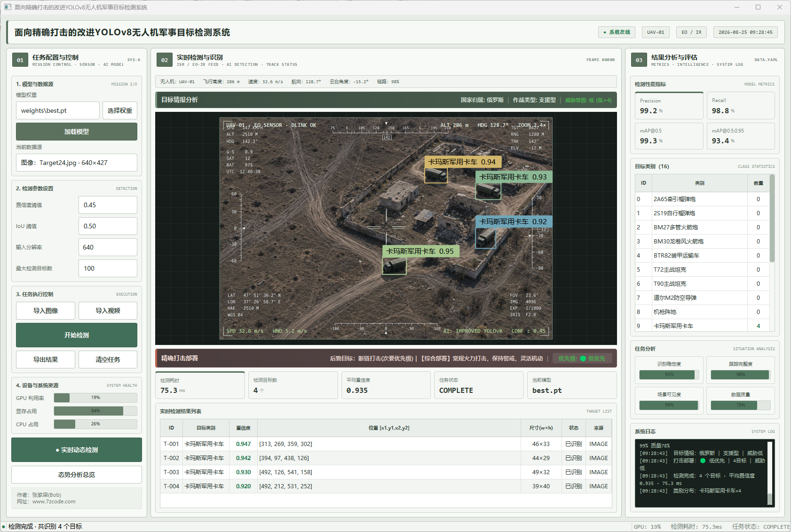Click the 检测目标数 4 card
The image size is (791, 532).
[293, 385]
